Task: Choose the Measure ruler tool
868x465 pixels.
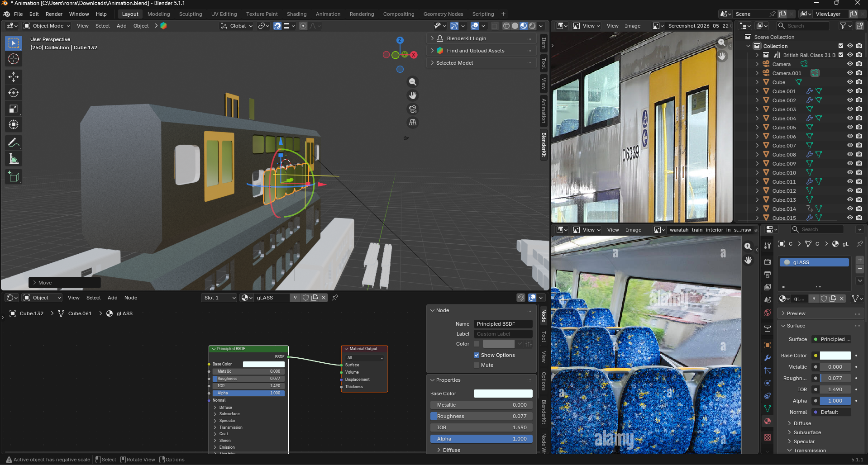Action: [14, 159]
